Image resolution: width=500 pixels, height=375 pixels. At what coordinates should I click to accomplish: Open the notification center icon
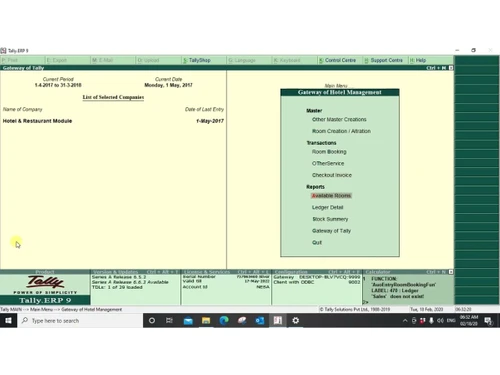(488, 321)
